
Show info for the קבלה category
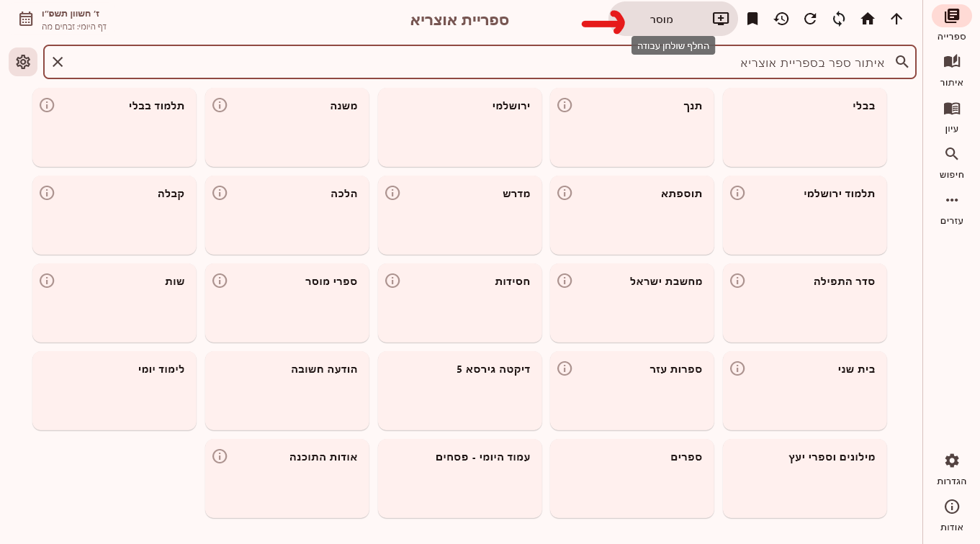pos(47,193)
